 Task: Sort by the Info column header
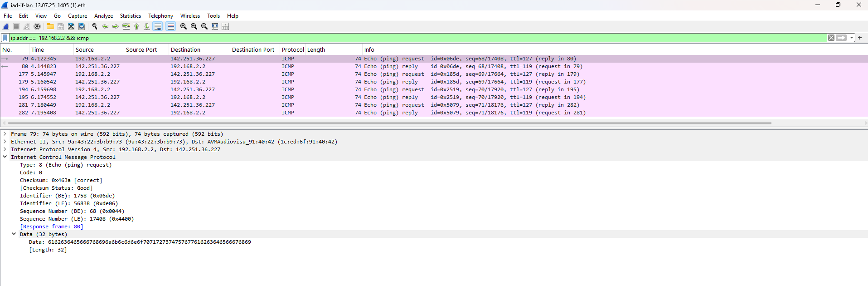pos(615,49)
